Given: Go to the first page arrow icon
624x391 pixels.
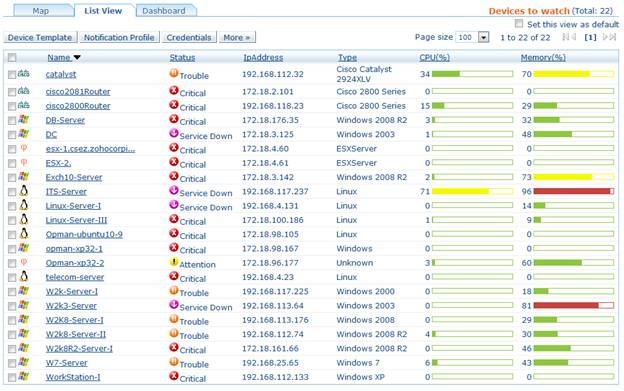Looking at the screenshot, I should coord(566,37).
